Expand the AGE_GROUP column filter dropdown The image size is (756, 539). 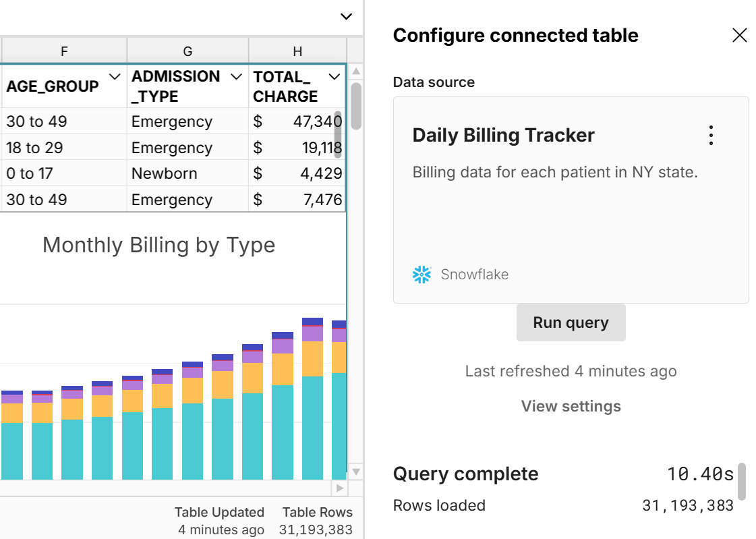(115, 77)
